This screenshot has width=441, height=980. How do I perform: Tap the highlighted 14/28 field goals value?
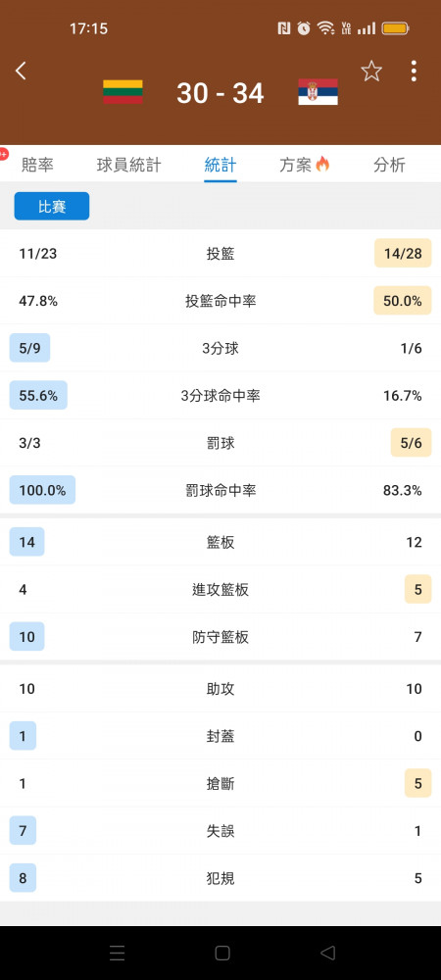[x=403, y=253]
